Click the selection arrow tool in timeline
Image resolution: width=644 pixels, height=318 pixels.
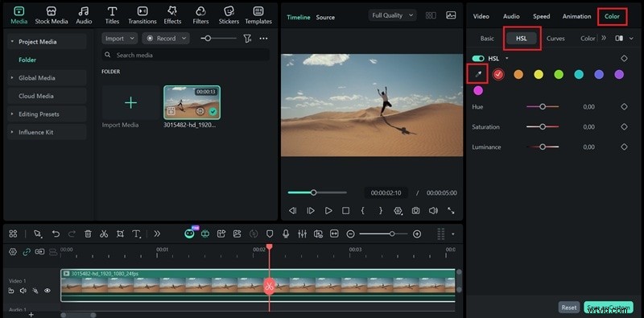pyautogui.click(x=38, y=233)
